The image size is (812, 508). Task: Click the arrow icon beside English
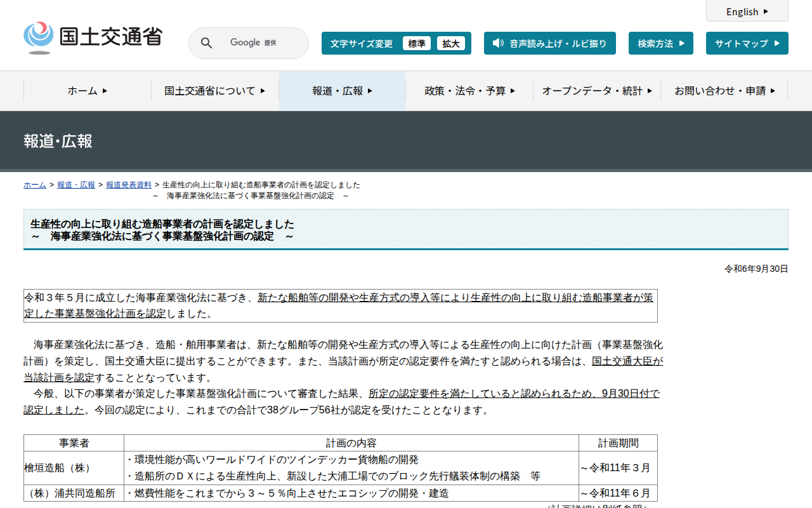[x=766, y=11]
